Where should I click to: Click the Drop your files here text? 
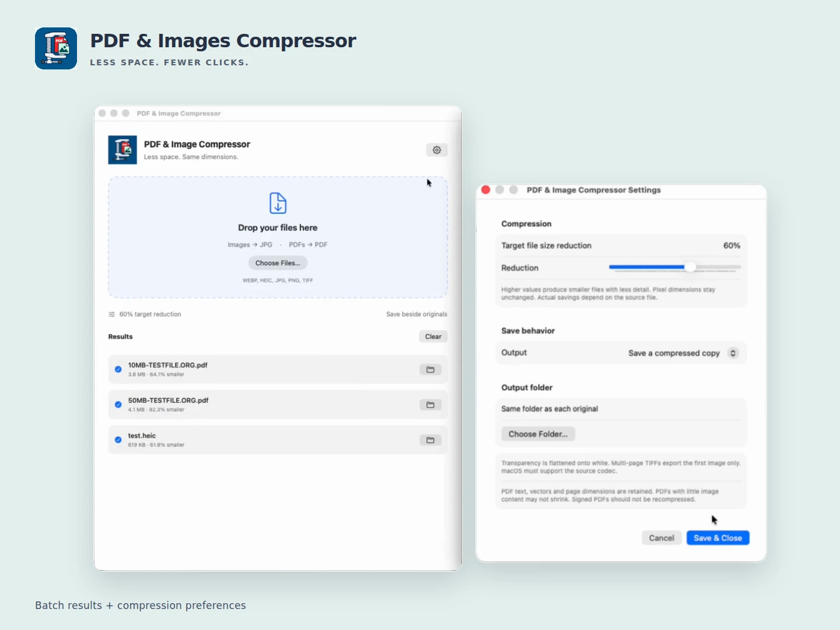[x=278, y=228]
